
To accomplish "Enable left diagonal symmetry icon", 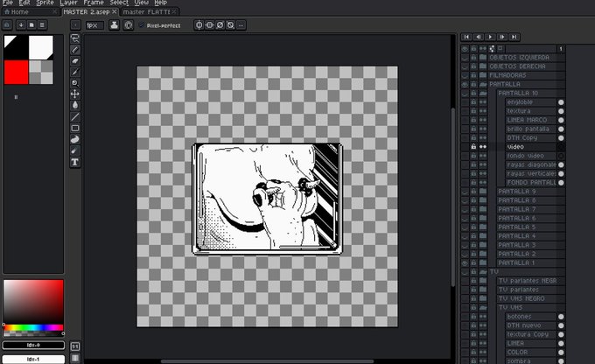I will tap(230, 25).
